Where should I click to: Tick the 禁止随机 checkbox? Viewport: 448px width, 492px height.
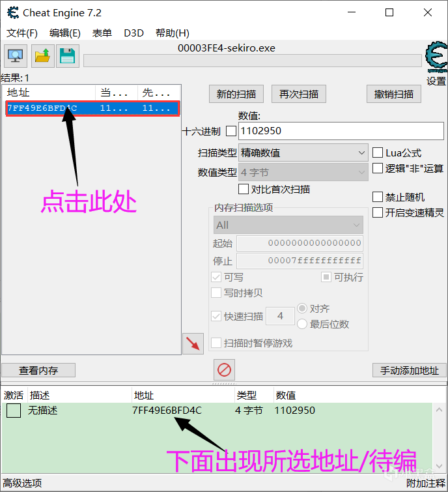point(378,197)
